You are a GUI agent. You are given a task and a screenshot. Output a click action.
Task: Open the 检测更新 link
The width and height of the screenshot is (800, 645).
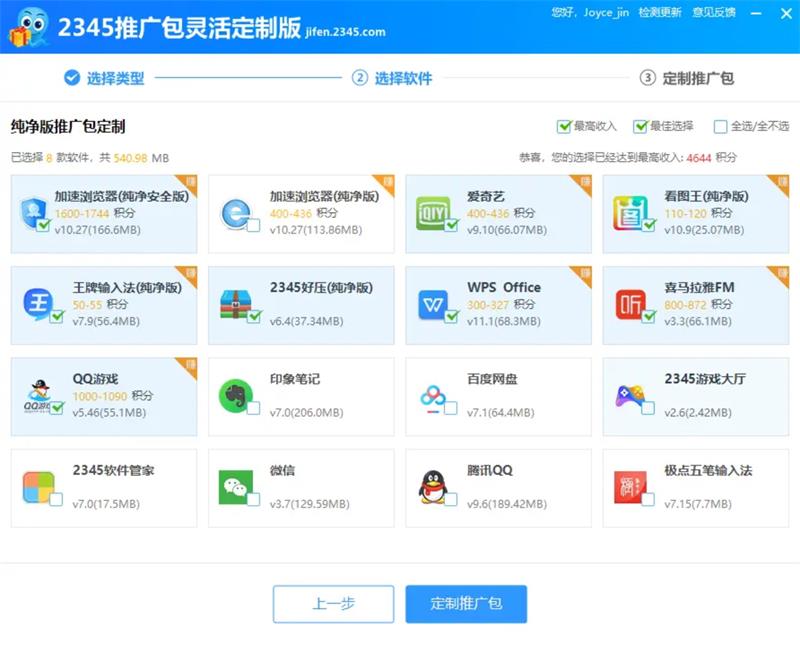pos(660,12)
